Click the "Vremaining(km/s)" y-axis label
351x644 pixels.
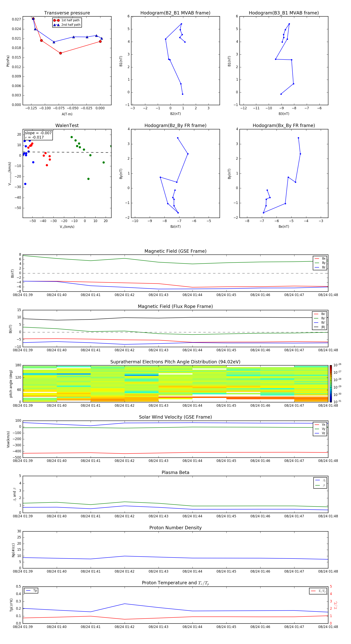(x=10, y=173)
